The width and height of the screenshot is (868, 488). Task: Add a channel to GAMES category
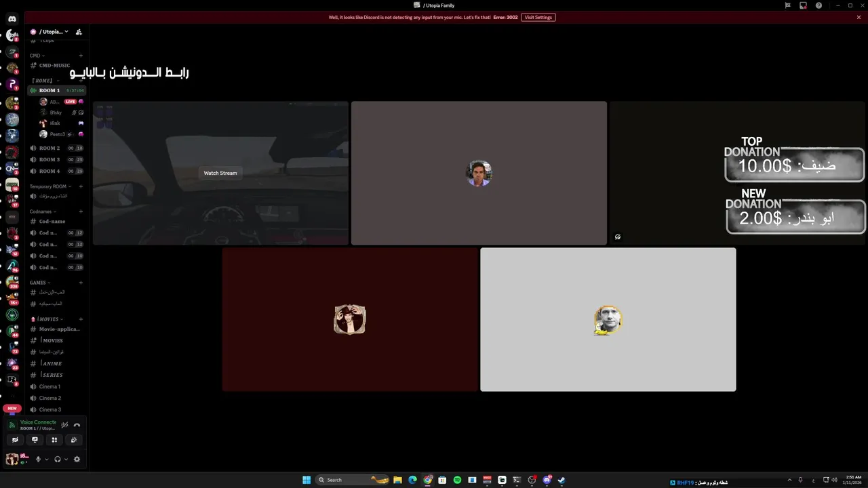pos(81,283)
